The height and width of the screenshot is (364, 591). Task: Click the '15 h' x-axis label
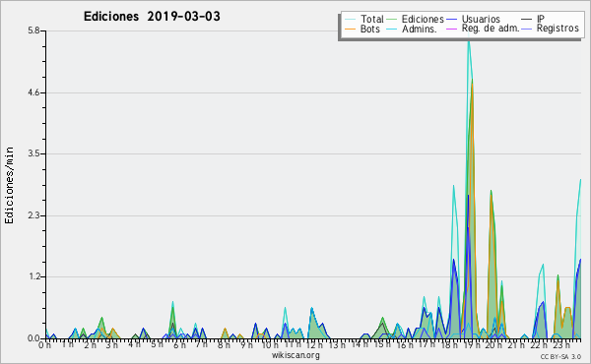381,344
